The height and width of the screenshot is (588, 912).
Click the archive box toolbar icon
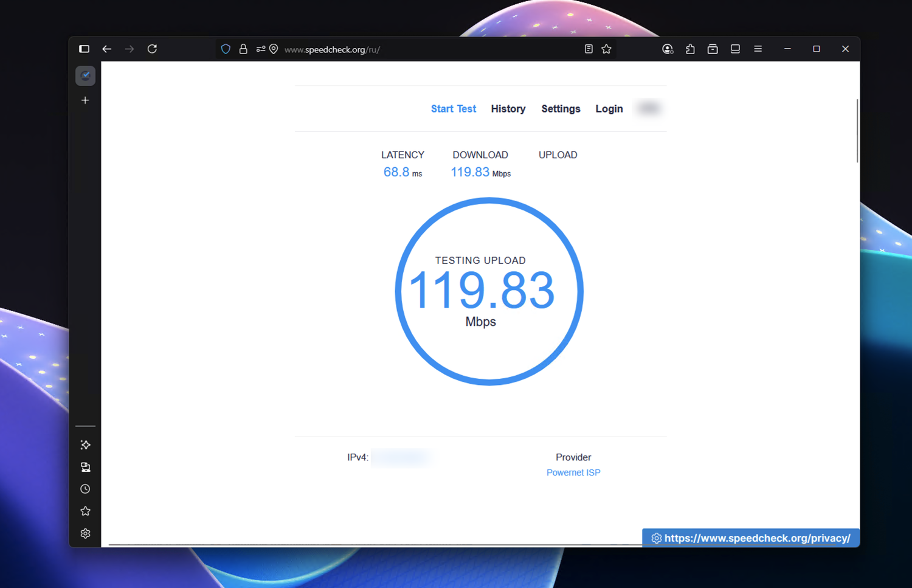(713, 49)
